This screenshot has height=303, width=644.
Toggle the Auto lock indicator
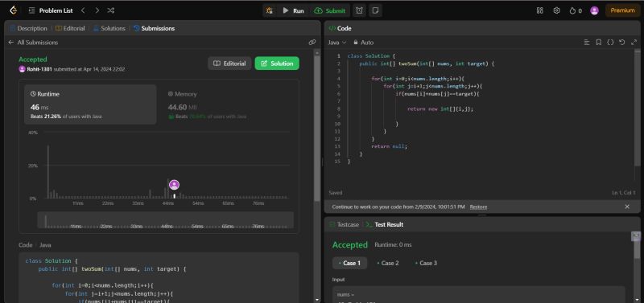coord(364,43)
